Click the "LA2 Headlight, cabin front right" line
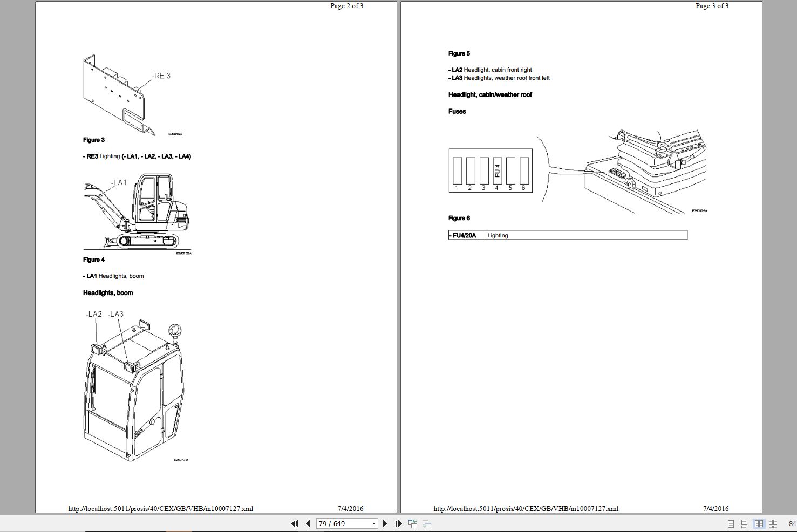797x532 pixels. click(x=490, y=70)
